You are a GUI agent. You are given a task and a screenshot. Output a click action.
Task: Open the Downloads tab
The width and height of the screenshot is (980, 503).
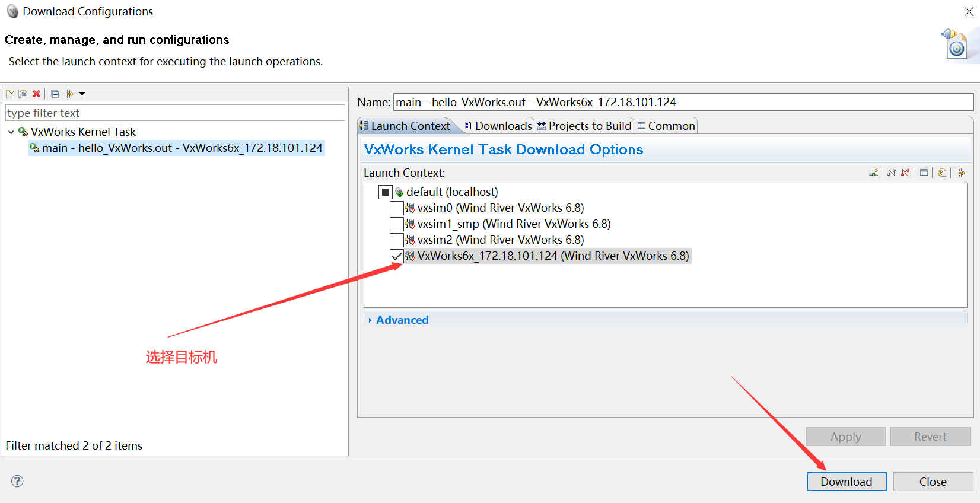point(498,126)
